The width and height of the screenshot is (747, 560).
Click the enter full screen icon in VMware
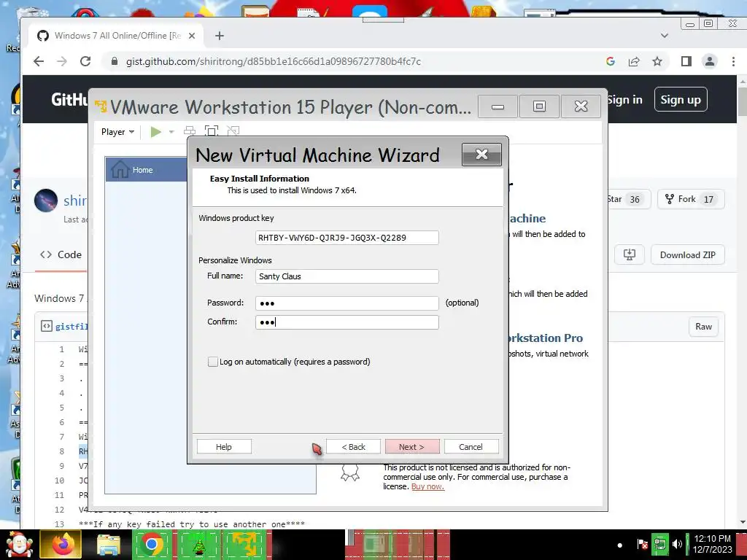click(212, 131)
